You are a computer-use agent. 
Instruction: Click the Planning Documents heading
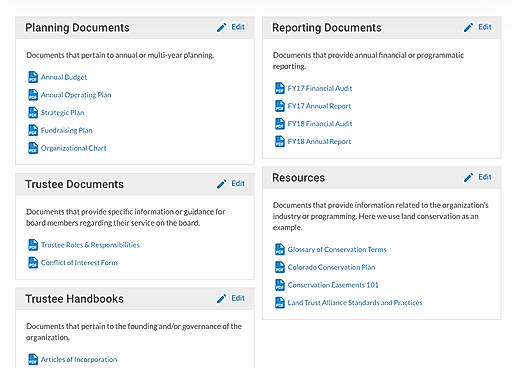tap(77, 27)
